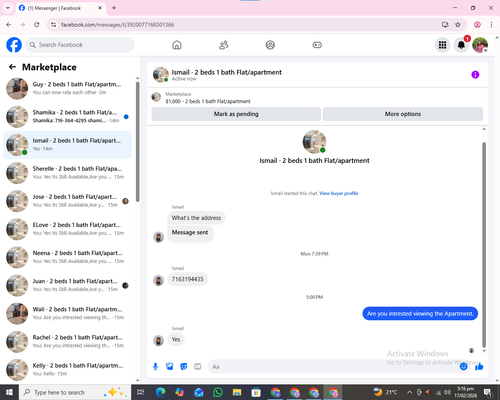500x400 pixels.
Task: Open Shamika's apartment conversation
Action: pos(67,117)
